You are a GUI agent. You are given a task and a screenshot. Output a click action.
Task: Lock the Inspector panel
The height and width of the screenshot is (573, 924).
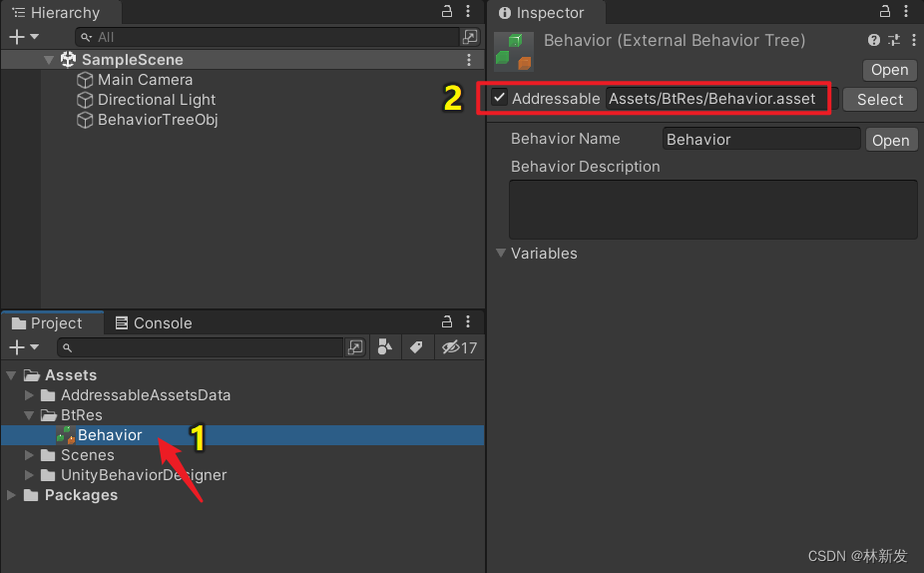(885, 11)
